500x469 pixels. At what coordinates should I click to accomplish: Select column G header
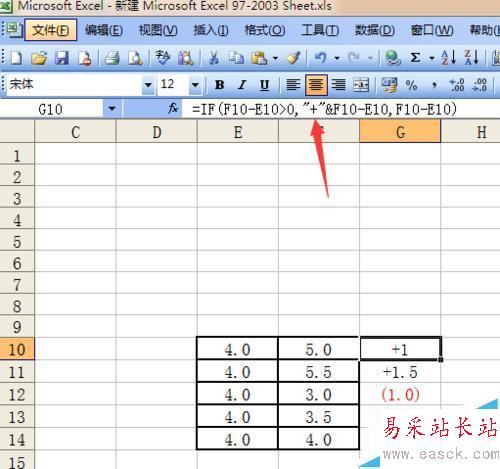[x=400, y=132]
